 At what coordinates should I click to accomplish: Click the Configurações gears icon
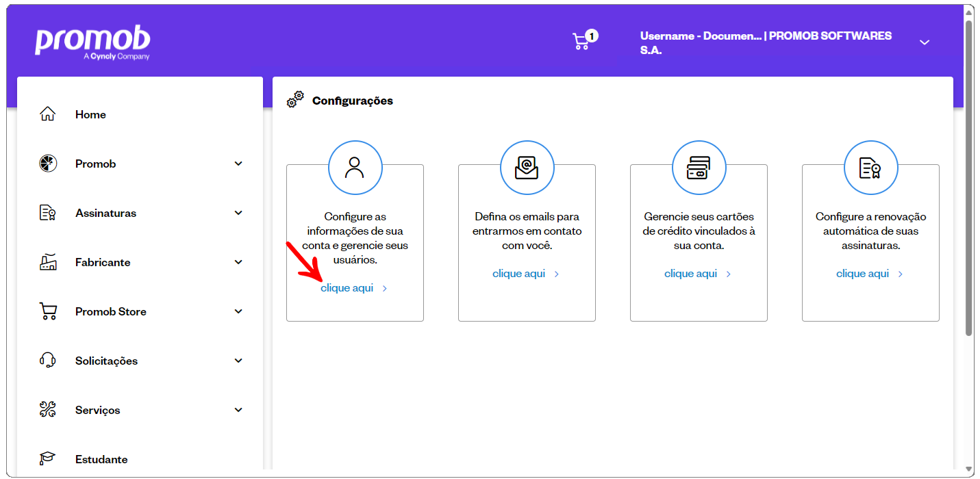pyautogui.click(x=295, y=100)
